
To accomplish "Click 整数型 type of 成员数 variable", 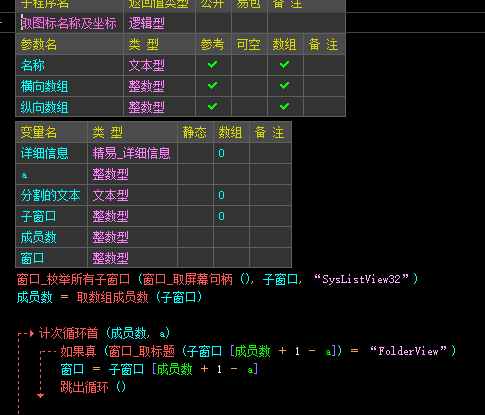I will click(x=110, y=237).
